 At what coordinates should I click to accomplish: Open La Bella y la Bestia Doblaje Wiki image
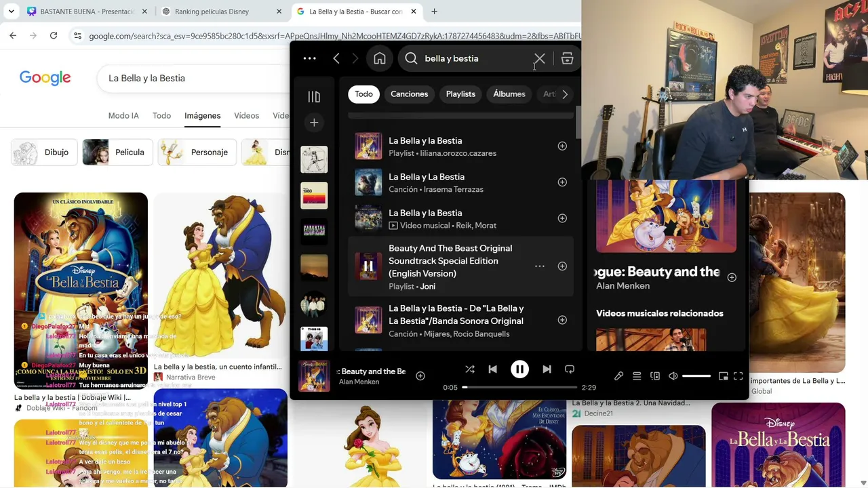[x=81, y=291]
